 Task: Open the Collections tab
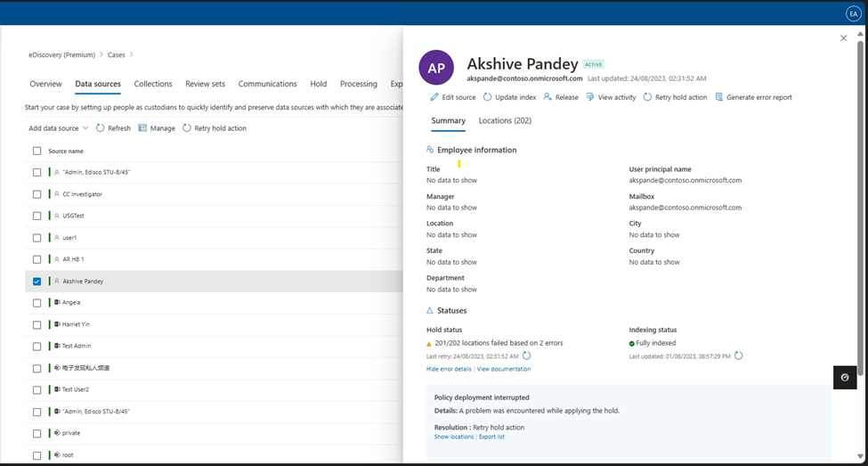[x=153, y=84]
